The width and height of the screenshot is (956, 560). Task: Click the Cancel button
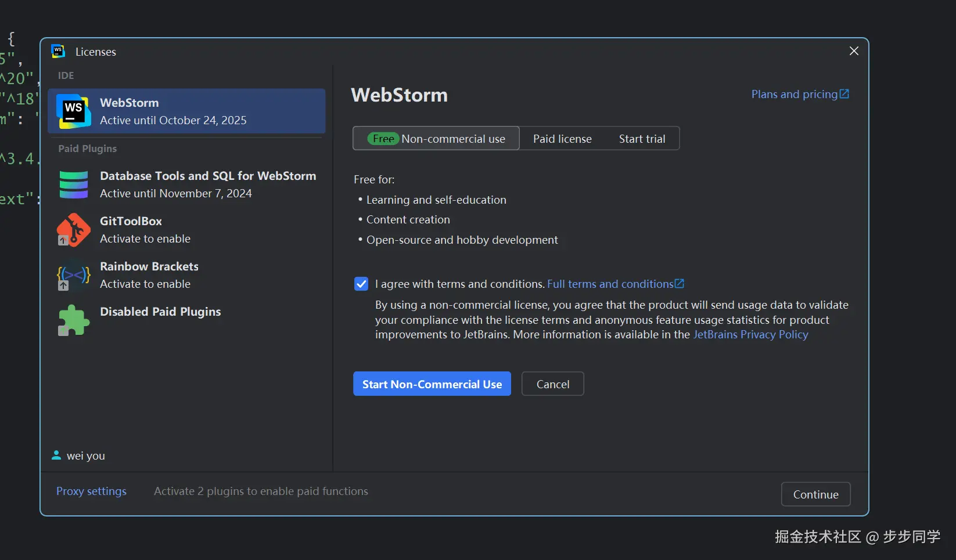point(553,384)
